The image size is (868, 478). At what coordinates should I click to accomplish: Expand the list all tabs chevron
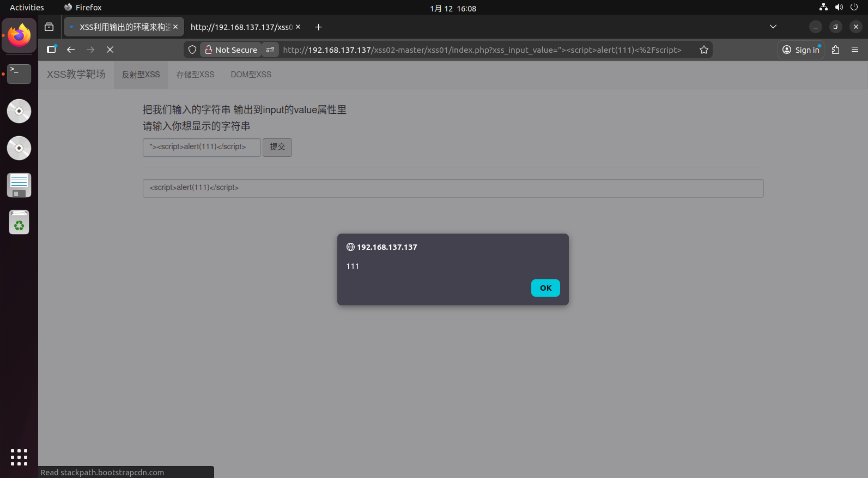(x=773, y=27)
